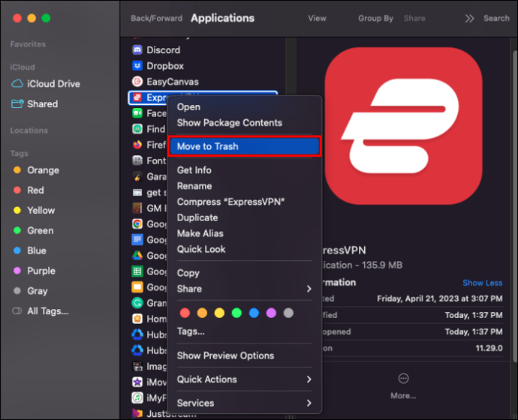This screenshot has height=420, width=518.
Task: Apply the red tag color dot in menu
Action: (x=185, y=313)
